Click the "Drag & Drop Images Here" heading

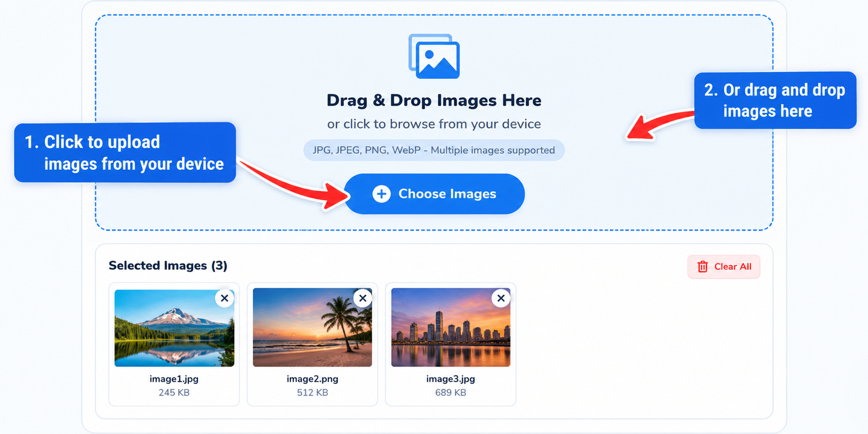434,100
